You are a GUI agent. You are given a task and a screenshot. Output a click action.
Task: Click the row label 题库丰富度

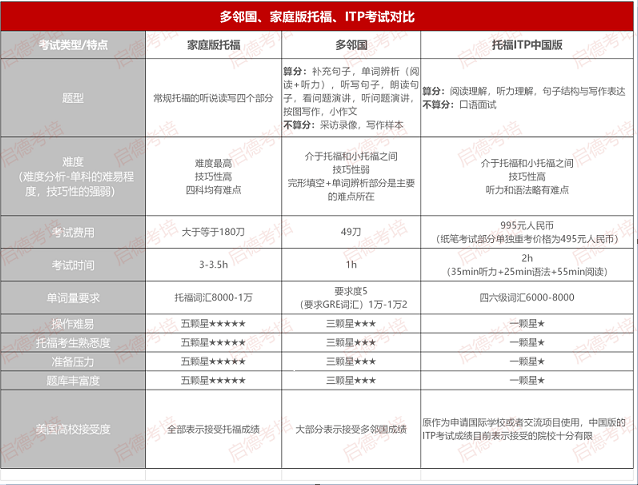pyautogui.click(x=73, y=381)
